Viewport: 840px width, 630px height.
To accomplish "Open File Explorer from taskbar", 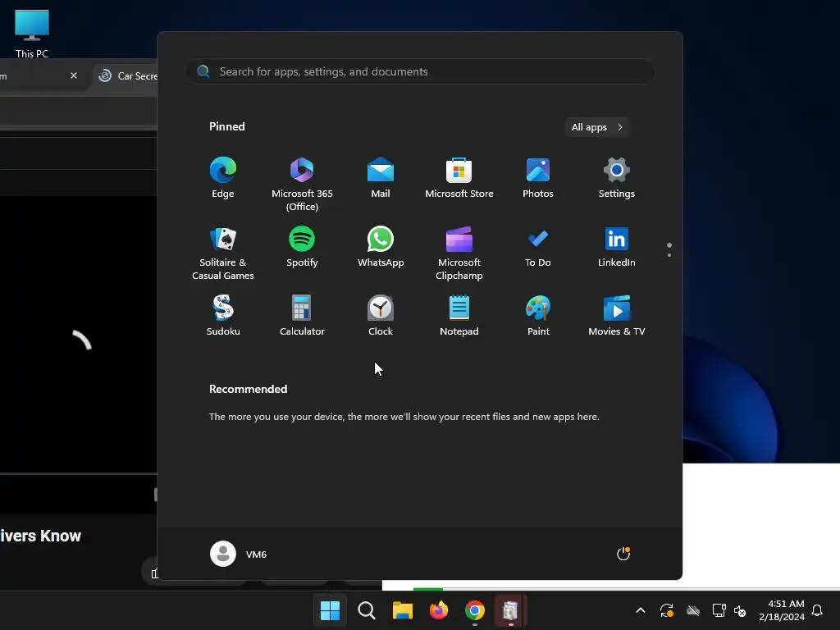I will 402,610.
